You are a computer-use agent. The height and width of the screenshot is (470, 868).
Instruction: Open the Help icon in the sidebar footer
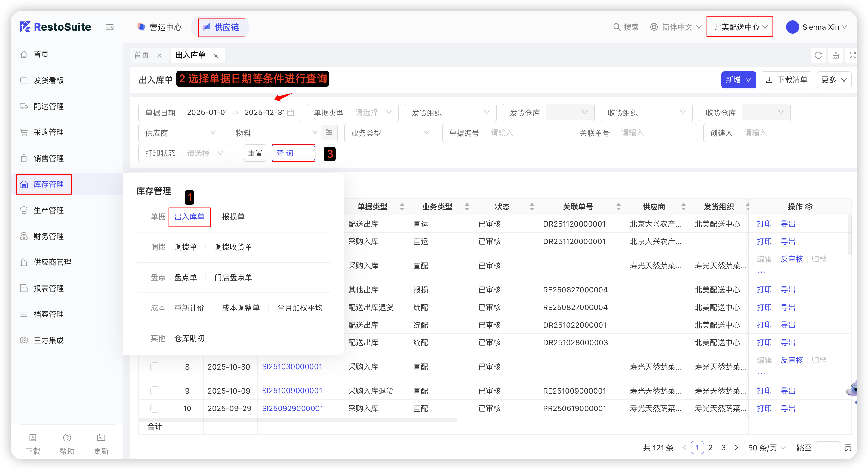[67, 438]
